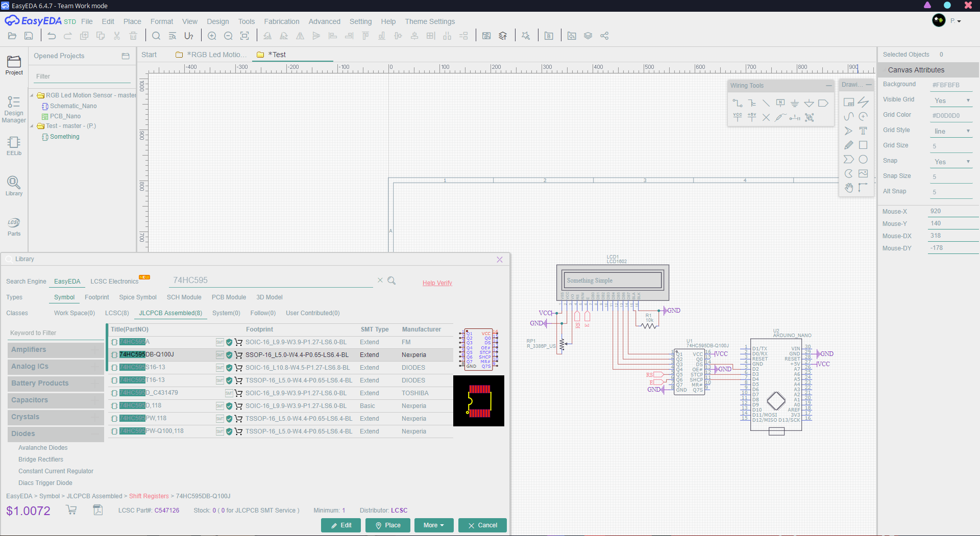Switch to the Footprint type tab
Screen dimensions: 980x536
(97, 297)
